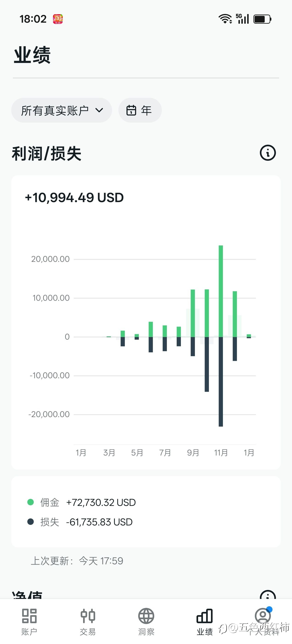The width and height of the screenshot is (292, 644).
Task: Tap the +72,730.32 USD commission amount
Action: point(101,503)
